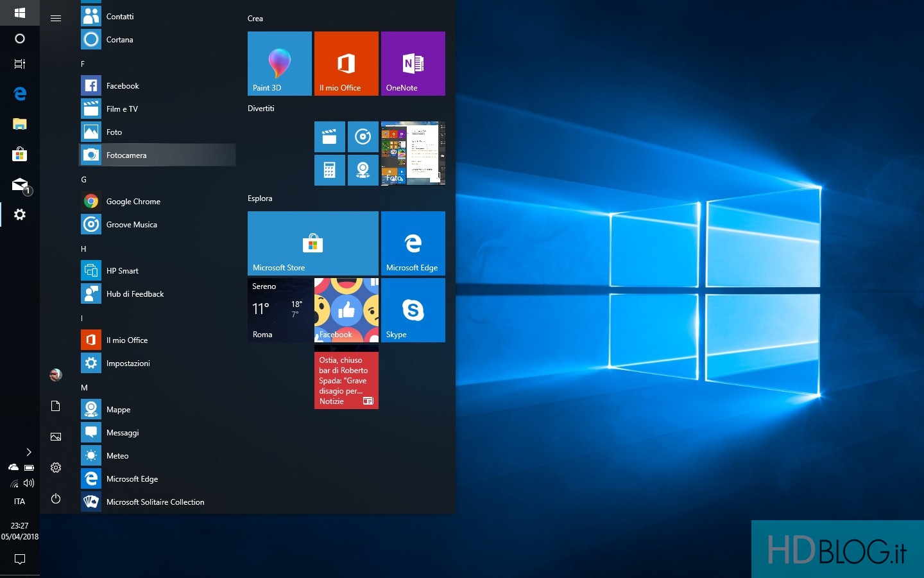Open Film e TV app
The height and width of the screenshot is (578, 924).
pyautogui.click(x=157, y=109)
